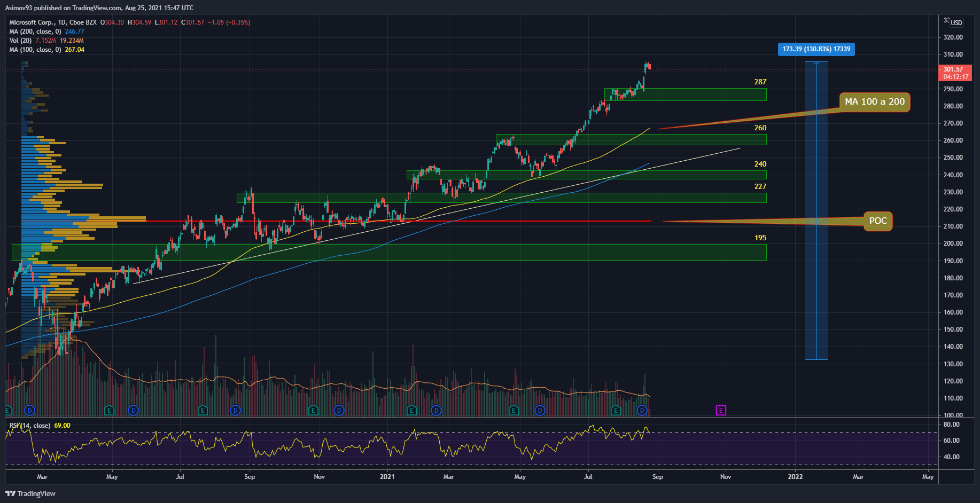Click the dividend D marker before March 2021
The height and width of the screenshot is (503, 980).
point(436,410)
